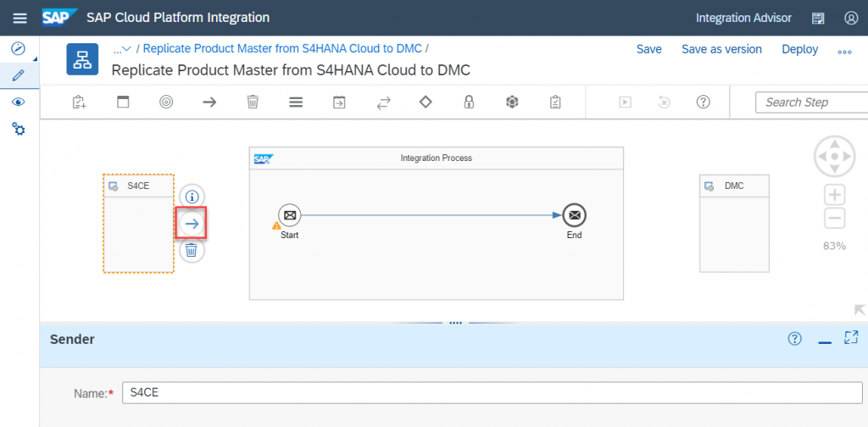Open the toolbar help question mark
Screen dimensions: 868x427
[703, 103]
